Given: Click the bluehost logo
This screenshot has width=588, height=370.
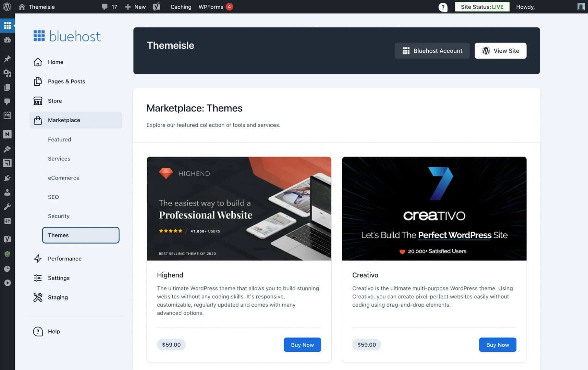Looking at the screenshot, I should coord(67,36).
